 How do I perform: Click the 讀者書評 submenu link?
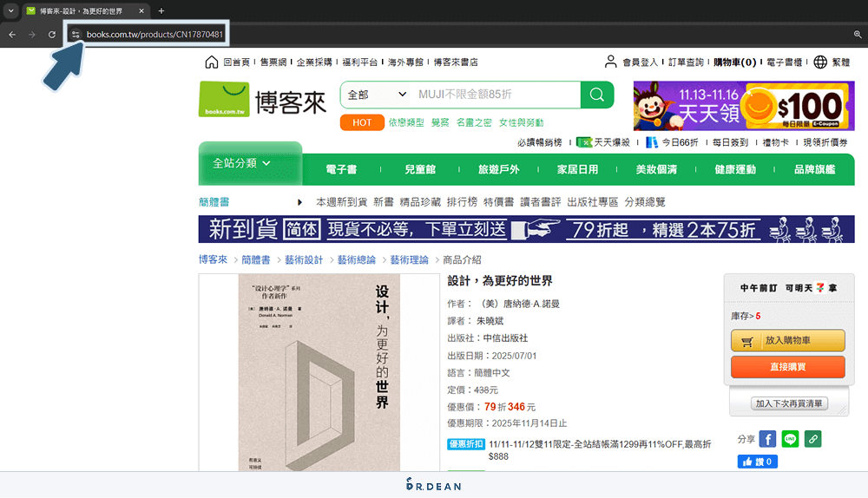click(540, 202)
